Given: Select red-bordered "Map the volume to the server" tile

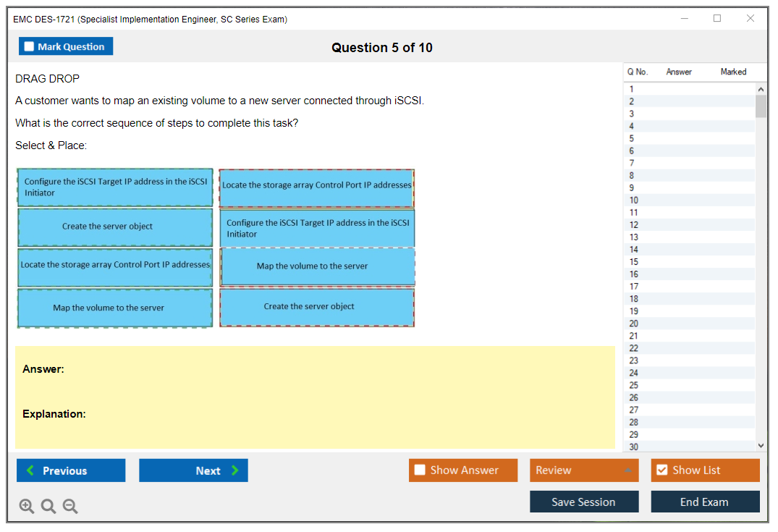Looking at the screenshot, I should tap(317, 266).
